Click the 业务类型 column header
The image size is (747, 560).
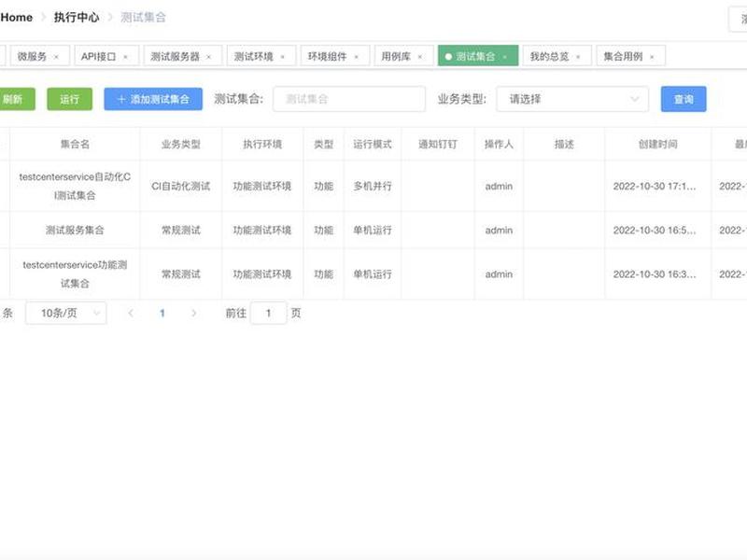(x=180, y=145)
